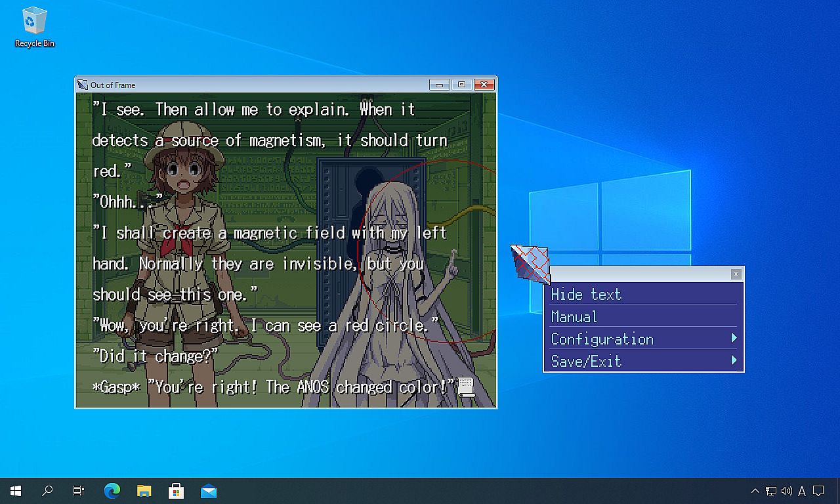Viewport: 840px width, 504px height.
Task: Click the line starting "I see. Then allow me"
Action: tap(253, 109)
